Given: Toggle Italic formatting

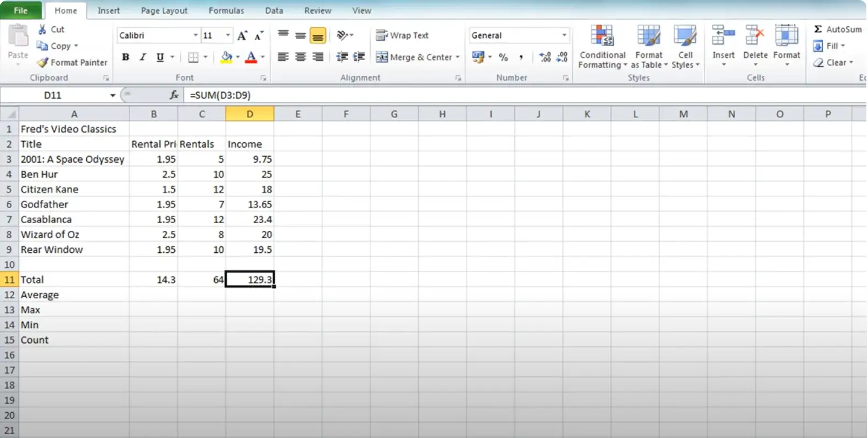Looking at the screenshot, I should click(x=143, y=57).
